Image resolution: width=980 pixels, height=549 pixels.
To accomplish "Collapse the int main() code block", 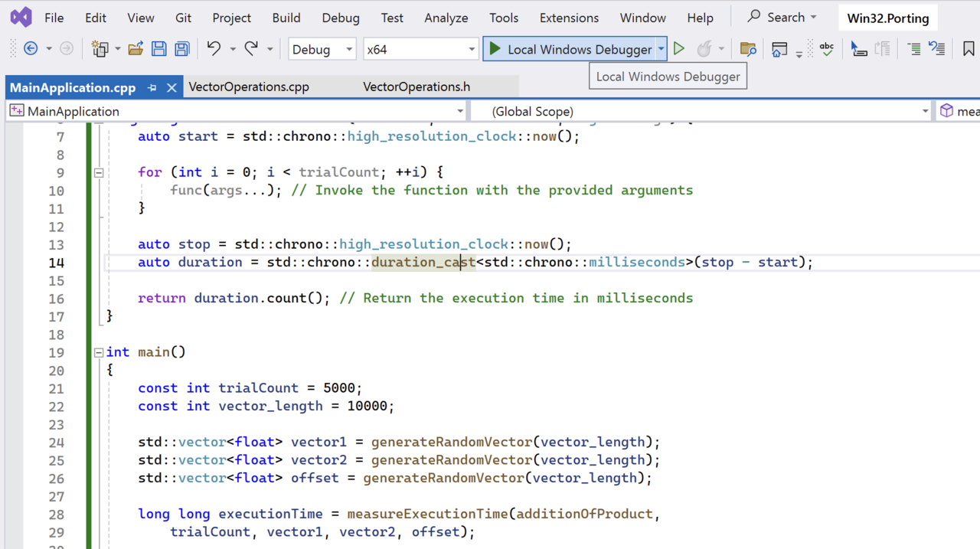I will (99, 352).
